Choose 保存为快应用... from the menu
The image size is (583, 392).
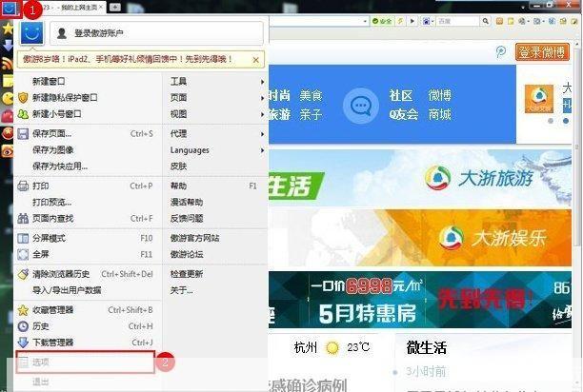coord(60,166)
